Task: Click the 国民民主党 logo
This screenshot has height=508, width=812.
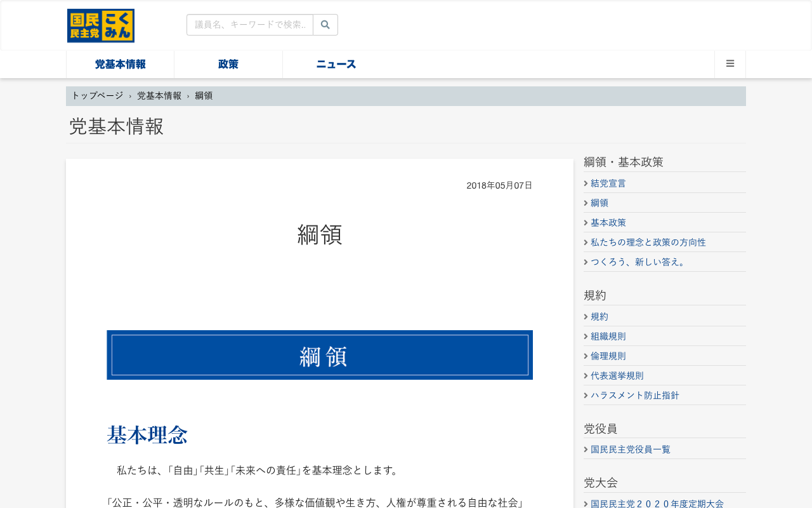Action: 101,26
